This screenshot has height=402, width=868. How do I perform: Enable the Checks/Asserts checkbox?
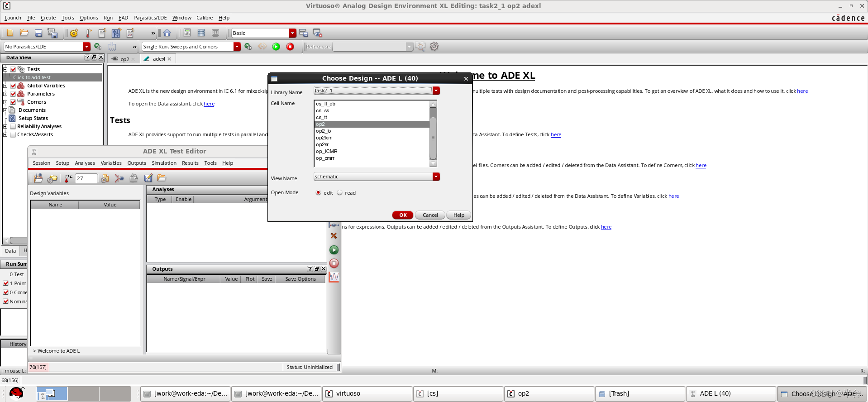click(13, 134)
